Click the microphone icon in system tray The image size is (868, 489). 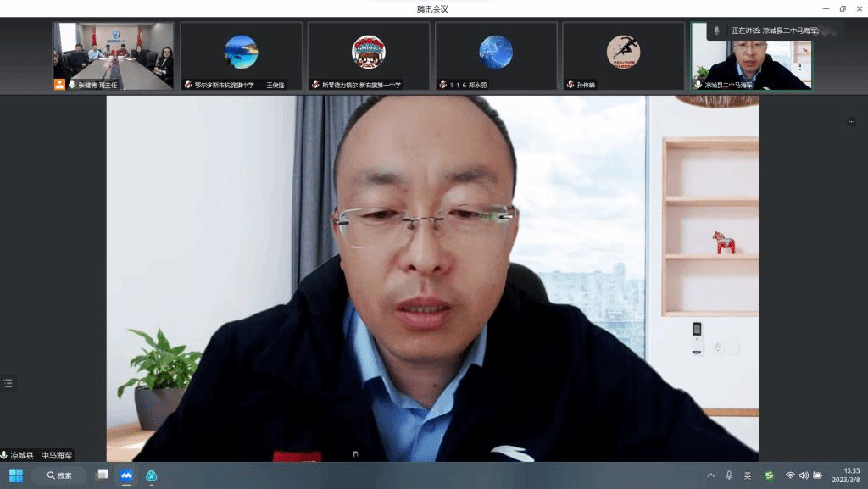pyautogui.click(x=729, y=475)
